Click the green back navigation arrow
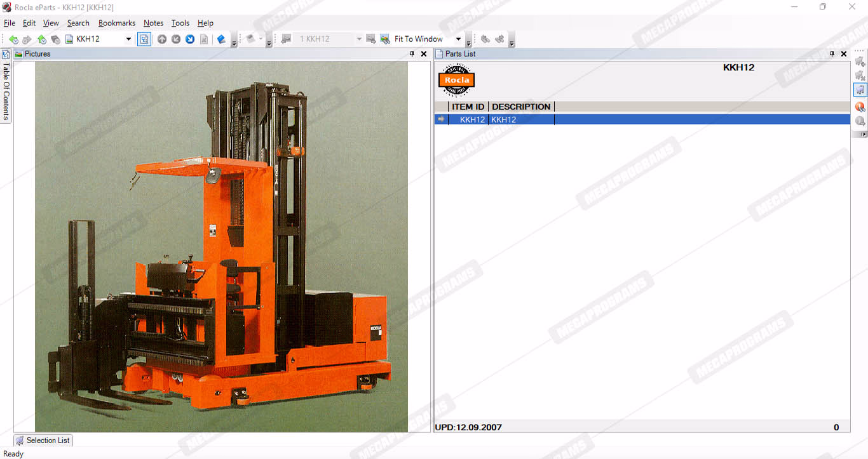868x459 pixels. pyautogui.click(x=13, y=39)
